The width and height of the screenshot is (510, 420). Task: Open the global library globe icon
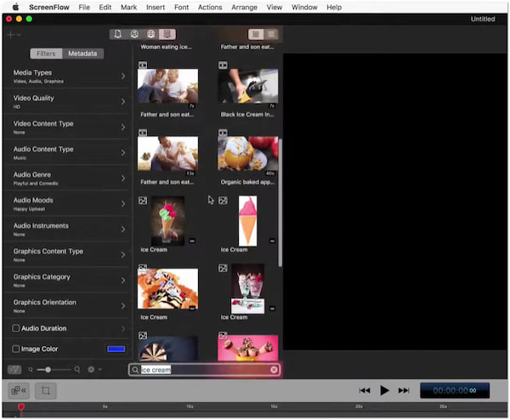[x=150, y=34]
